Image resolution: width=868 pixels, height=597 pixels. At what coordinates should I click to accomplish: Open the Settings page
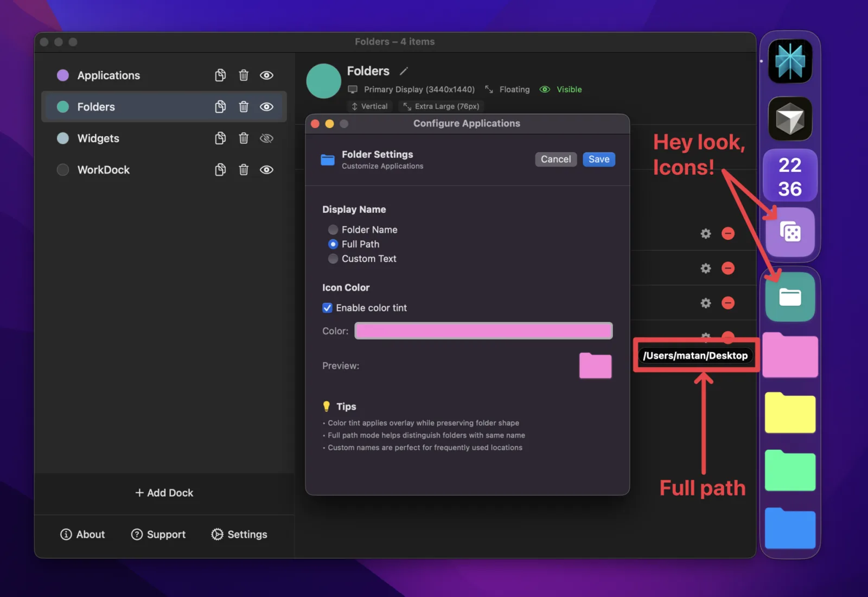[239, 535]
